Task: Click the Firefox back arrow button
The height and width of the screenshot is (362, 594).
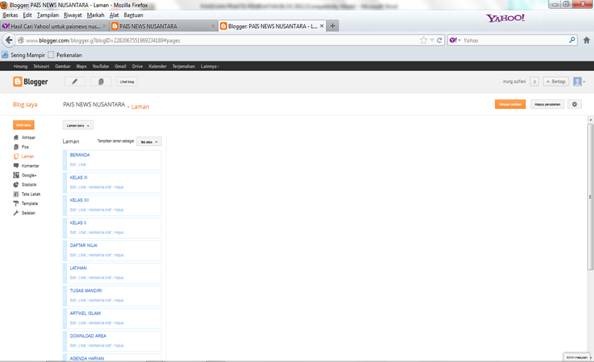Action: coord(9,40)
